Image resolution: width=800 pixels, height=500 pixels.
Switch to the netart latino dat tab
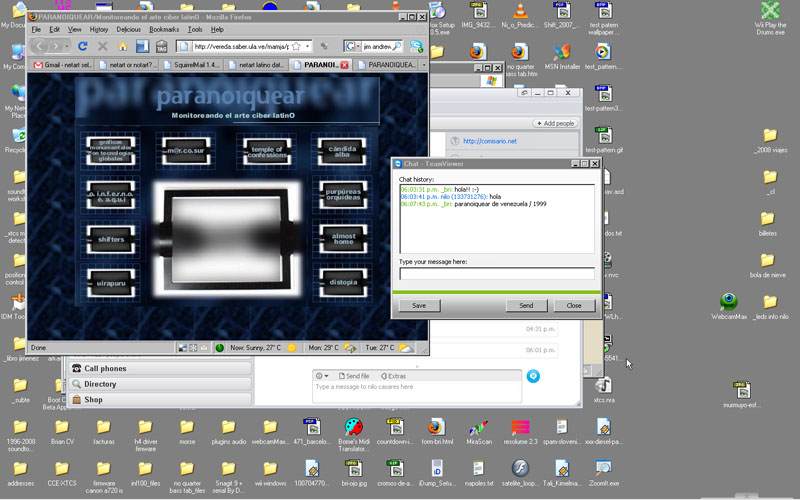[256, 65]
